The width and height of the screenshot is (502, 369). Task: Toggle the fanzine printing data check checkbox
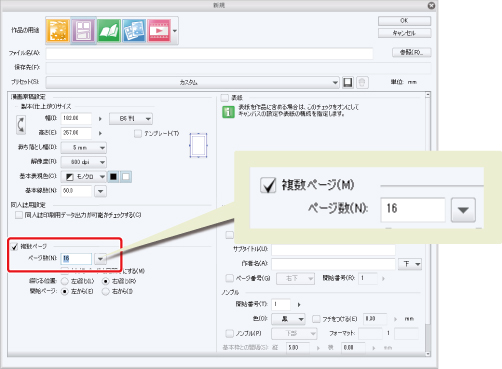(19, 215)
